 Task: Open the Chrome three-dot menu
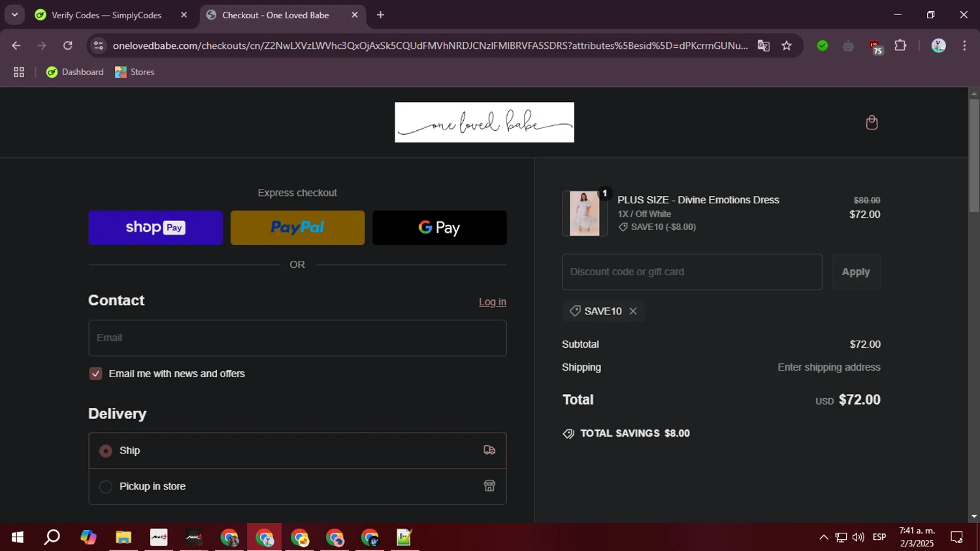coord(964,46)
